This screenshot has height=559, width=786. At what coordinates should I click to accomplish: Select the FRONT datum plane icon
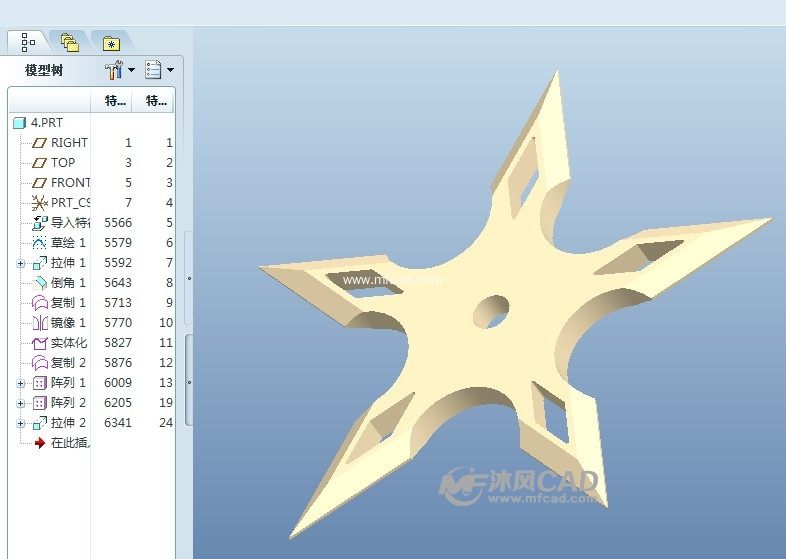(x=40, y=183)
